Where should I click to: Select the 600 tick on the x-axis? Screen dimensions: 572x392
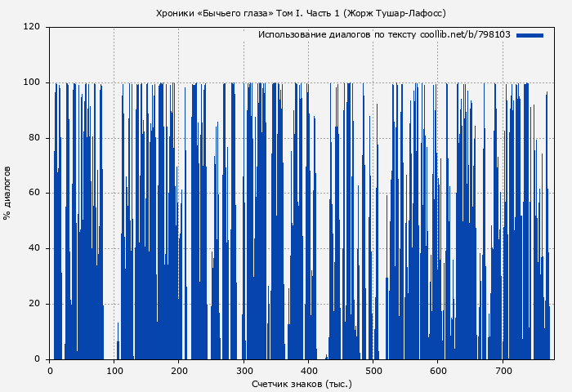[x=438, y=371]
